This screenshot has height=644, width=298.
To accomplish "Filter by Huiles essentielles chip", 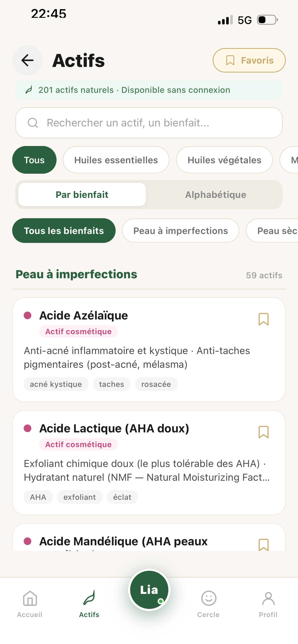I will click(x=116, y=160).
